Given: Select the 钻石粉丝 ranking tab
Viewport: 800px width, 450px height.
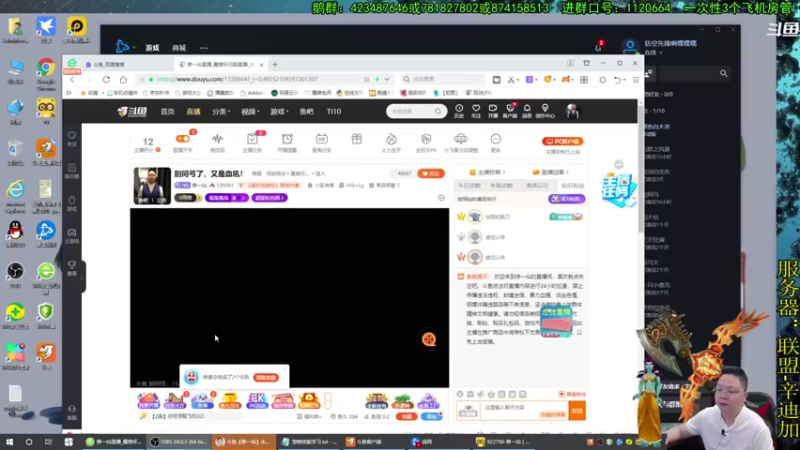Looking at the screenshot, I should tap(572, 186).
